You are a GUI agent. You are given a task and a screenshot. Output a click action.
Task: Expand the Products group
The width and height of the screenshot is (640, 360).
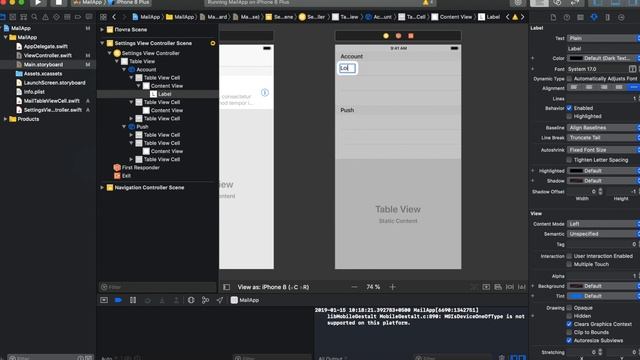5,119
